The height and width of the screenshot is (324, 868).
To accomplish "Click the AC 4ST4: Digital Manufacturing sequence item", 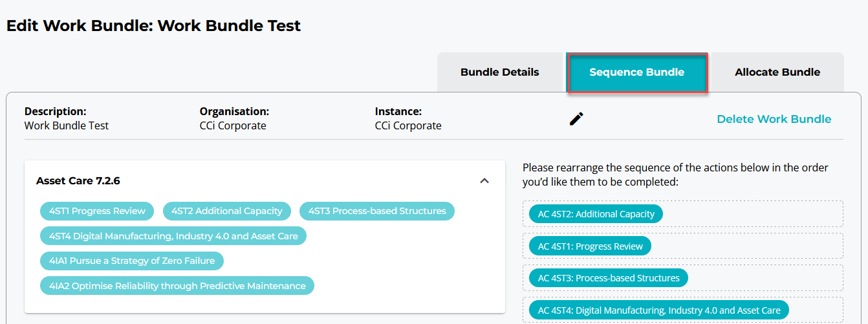I will point(658,310).
